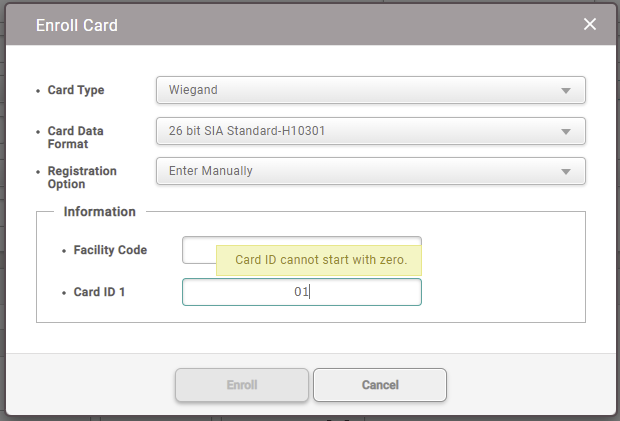Screen dimensions: 620x421
Task: Close the Enroll Card dialog
Action: point(590,25)
